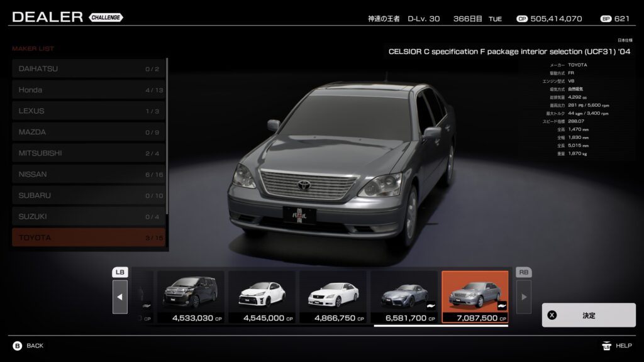Select the highlighted TOYOTA maker

(x=89, y=238)
